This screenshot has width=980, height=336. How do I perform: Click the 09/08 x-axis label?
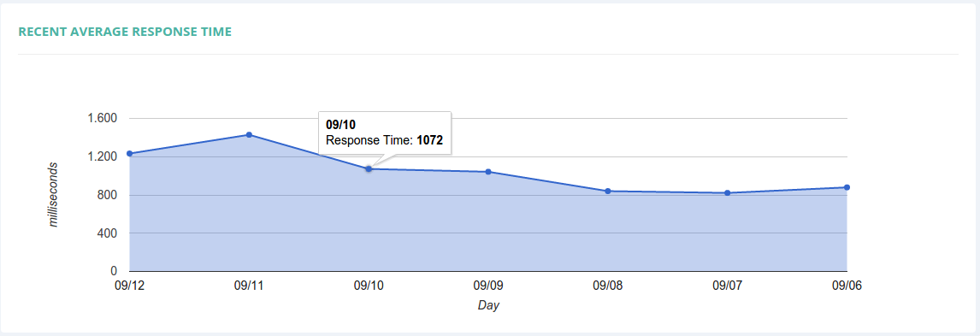(607, 286)
